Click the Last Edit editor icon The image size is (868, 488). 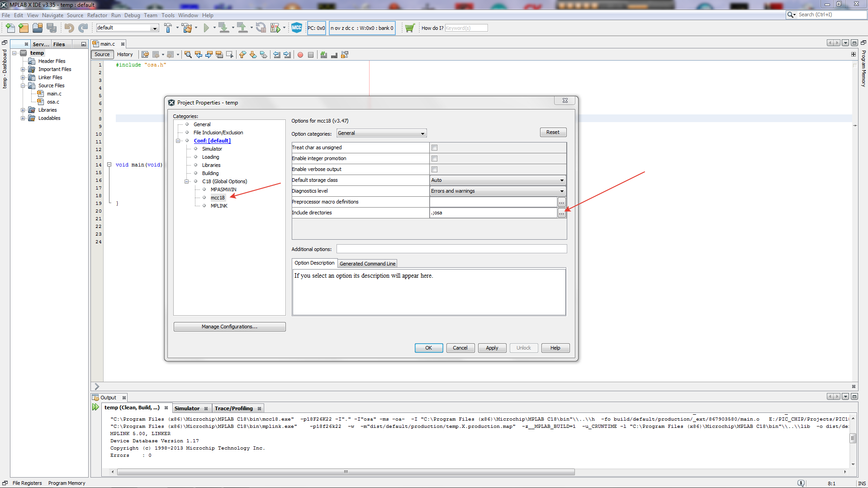click(x=145, y=55)
